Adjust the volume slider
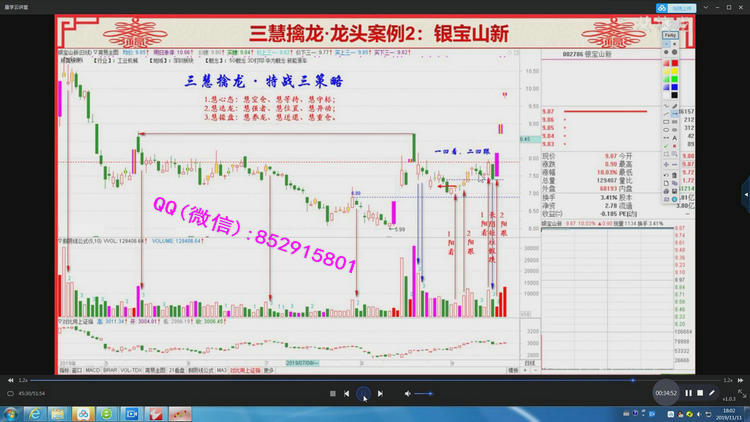 coord(424,394)
